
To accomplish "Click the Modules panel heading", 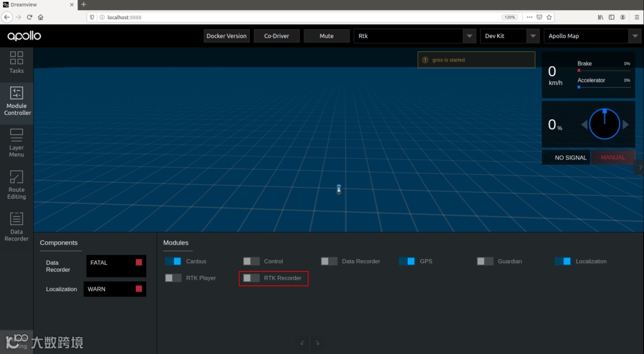I will (x=176, y=242).
